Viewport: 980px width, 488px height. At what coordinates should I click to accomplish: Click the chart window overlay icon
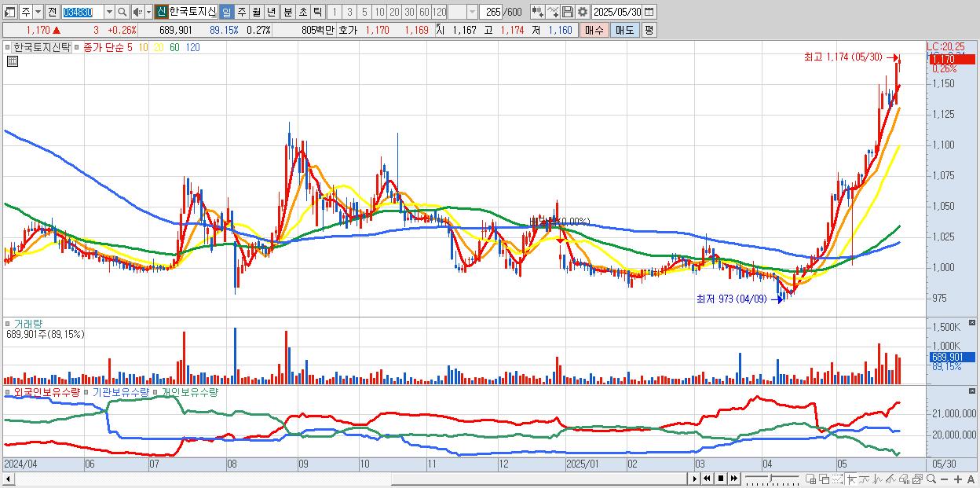point(917,479)
